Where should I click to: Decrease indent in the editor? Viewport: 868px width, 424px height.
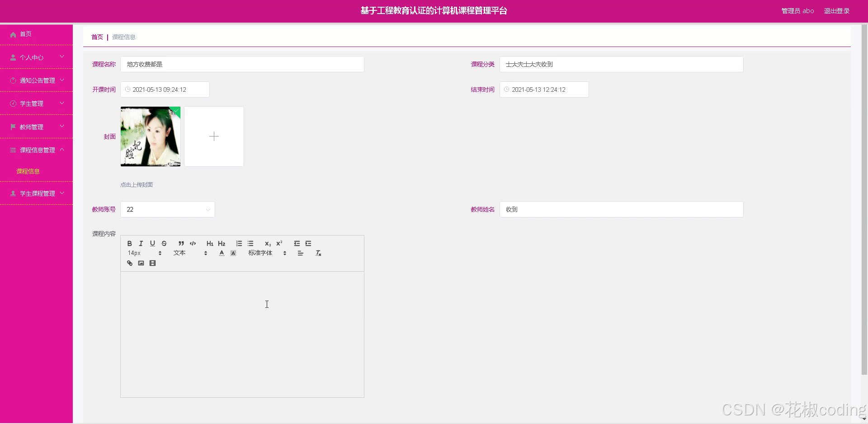(297, 243)
